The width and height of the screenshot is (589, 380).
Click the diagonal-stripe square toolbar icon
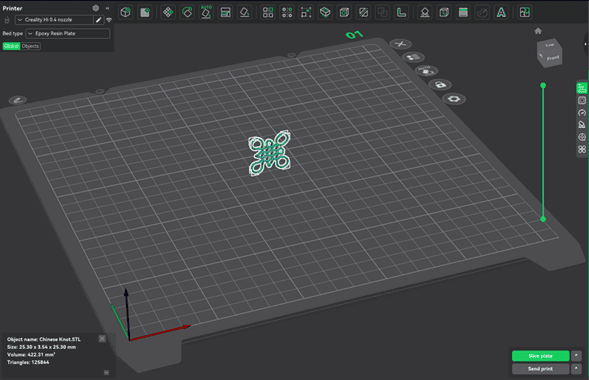363,12
